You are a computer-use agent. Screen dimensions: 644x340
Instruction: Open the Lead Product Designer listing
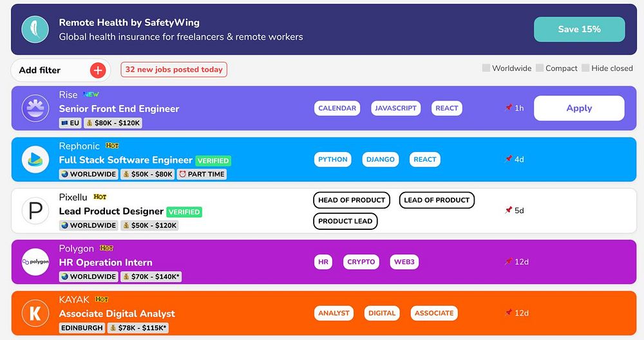point(111,211)
